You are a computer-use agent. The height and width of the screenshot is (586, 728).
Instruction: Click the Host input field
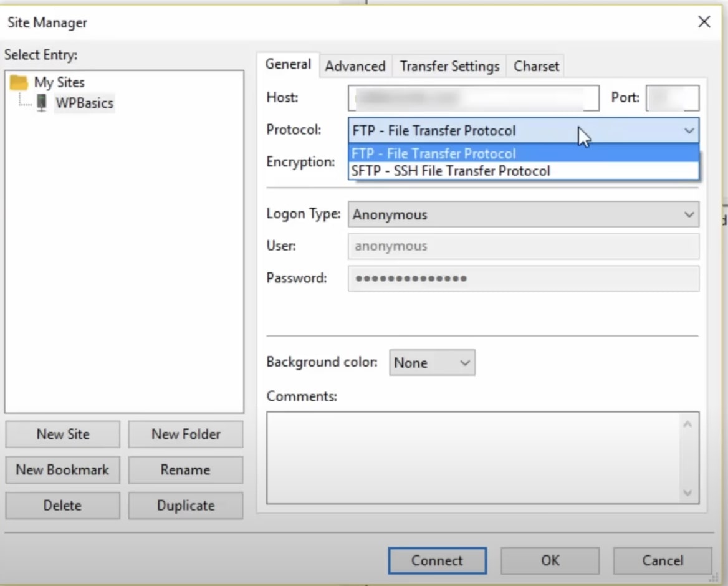coord(474,98)
